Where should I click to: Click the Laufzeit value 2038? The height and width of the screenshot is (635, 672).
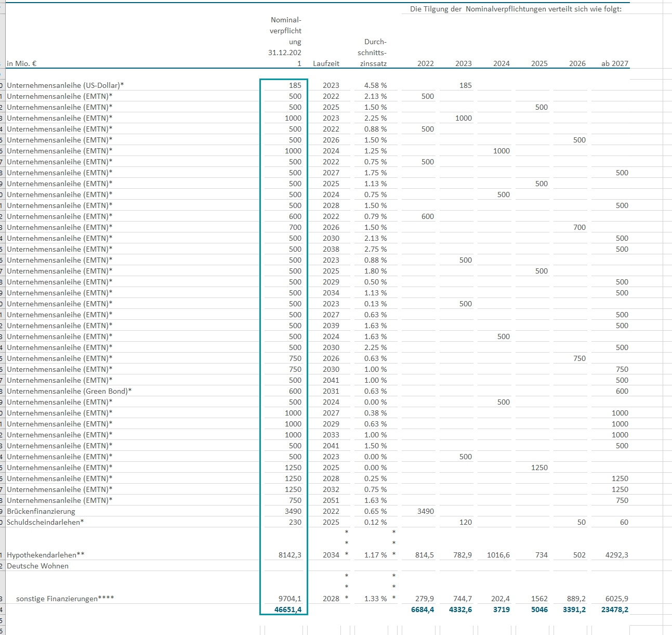pos(331,249)
